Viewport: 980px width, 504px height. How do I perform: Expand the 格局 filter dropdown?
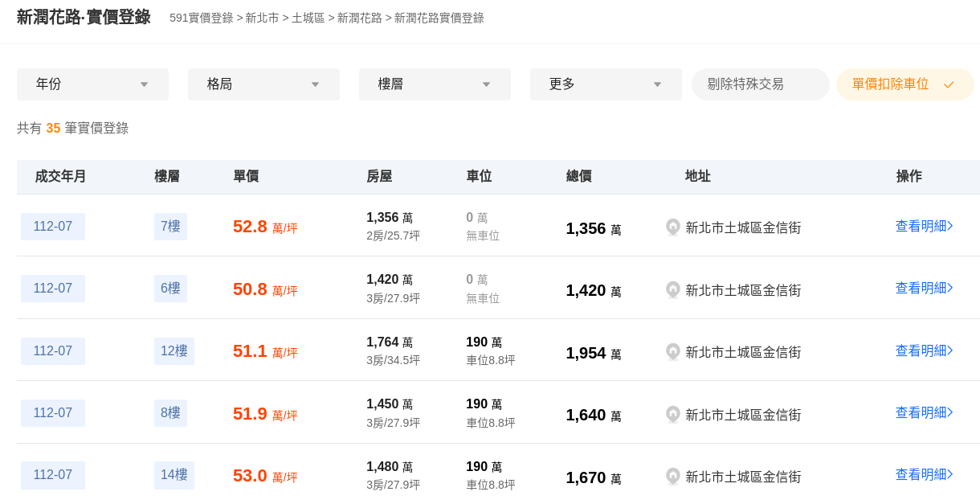(x=263, y=84)
